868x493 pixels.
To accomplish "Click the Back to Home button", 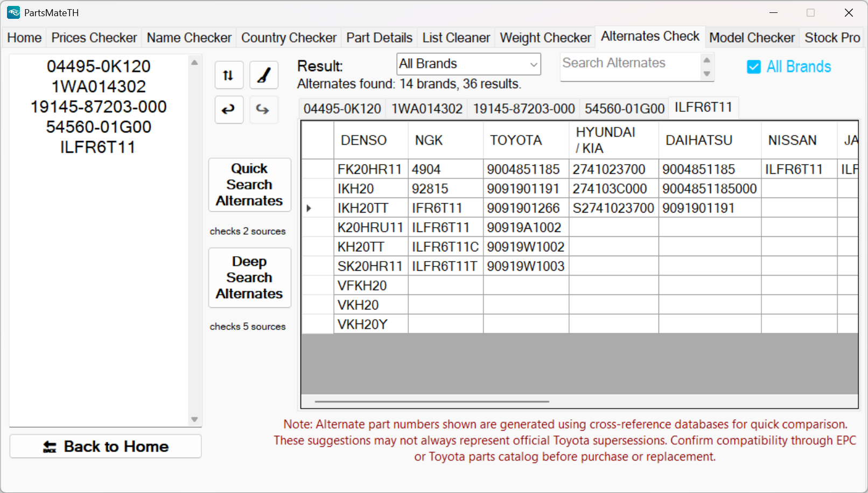I will coord(106,446).
